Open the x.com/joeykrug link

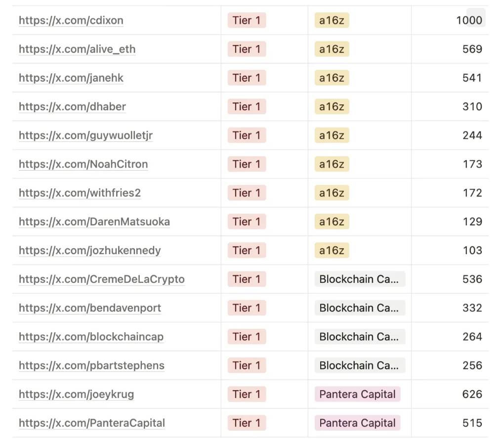pos(77,395)
